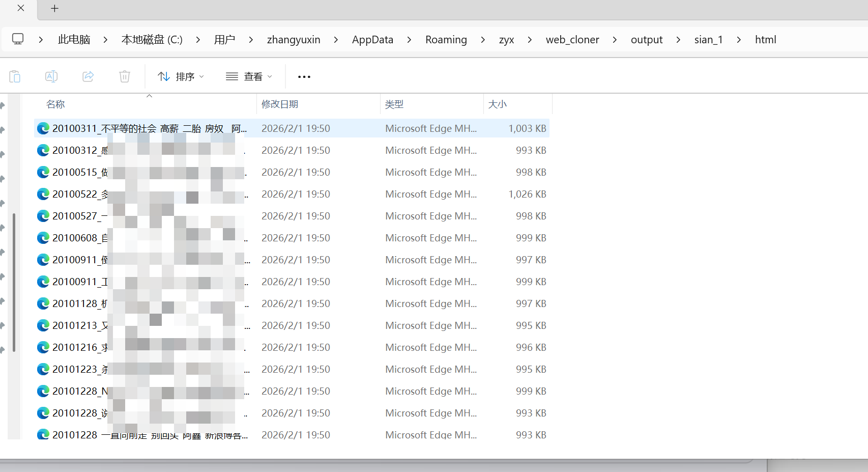The image size is (868, 472).
Task: Click the PC monitor icon in address bar
Action: coord(18,39)
